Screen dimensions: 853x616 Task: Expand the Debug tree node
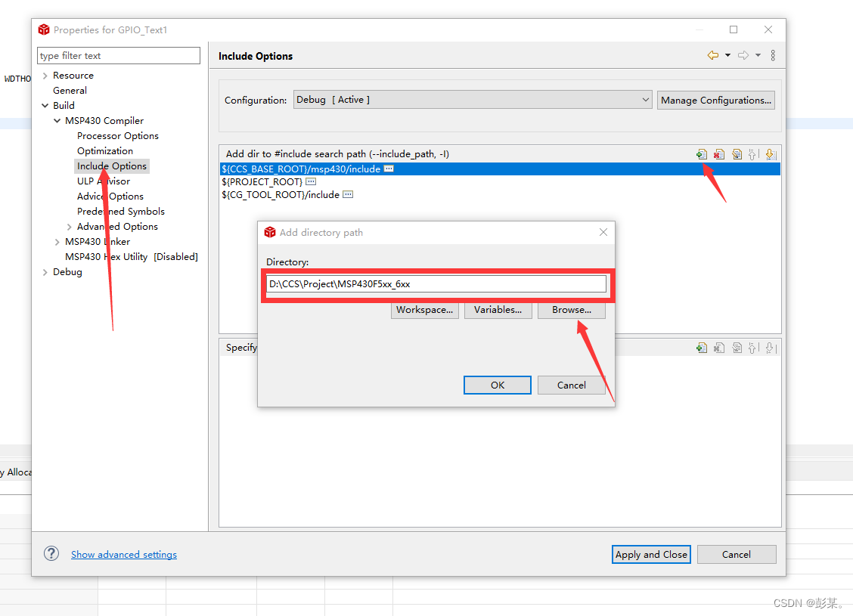point(45,272)
